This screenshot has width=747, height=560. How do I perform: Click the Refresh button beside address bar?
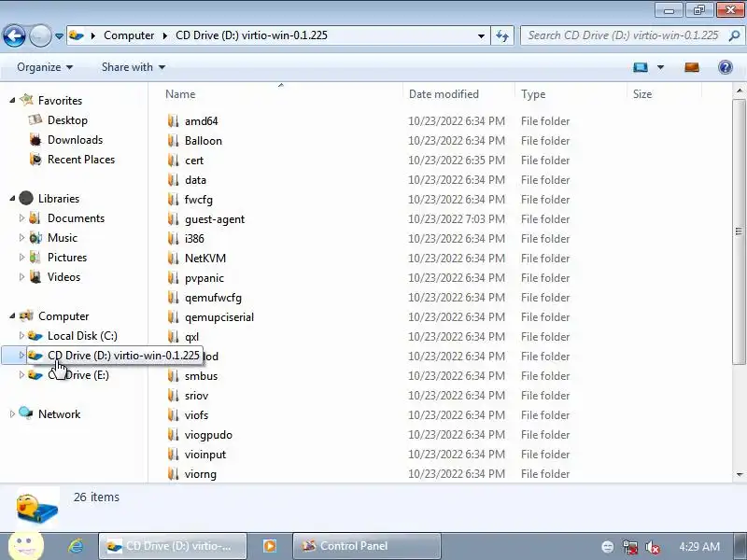502,35
